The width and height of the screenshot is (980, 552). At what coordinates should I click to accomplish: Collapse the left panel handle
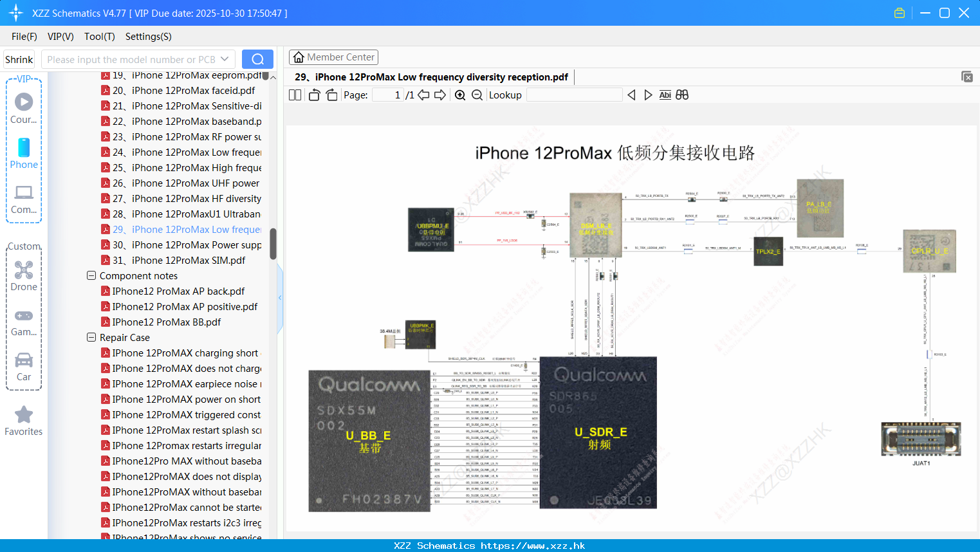pyautogui.click(x=280, y=298)
